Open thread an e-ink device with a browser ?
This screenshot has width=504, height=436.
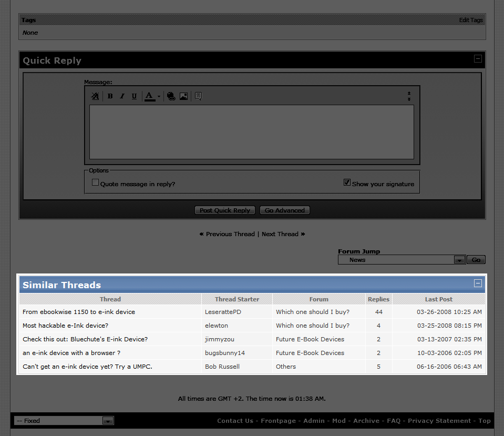click(x=71, y=353)
